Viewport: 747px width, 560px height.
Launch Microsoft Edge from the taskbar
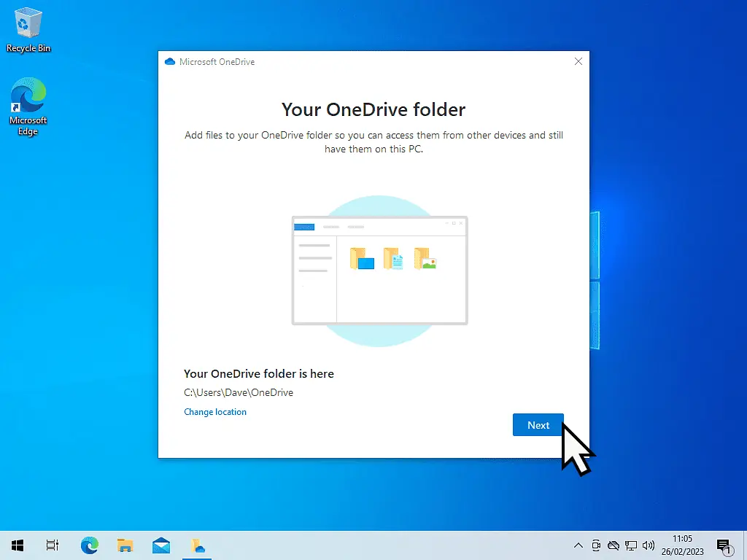(x=89, y=545)
